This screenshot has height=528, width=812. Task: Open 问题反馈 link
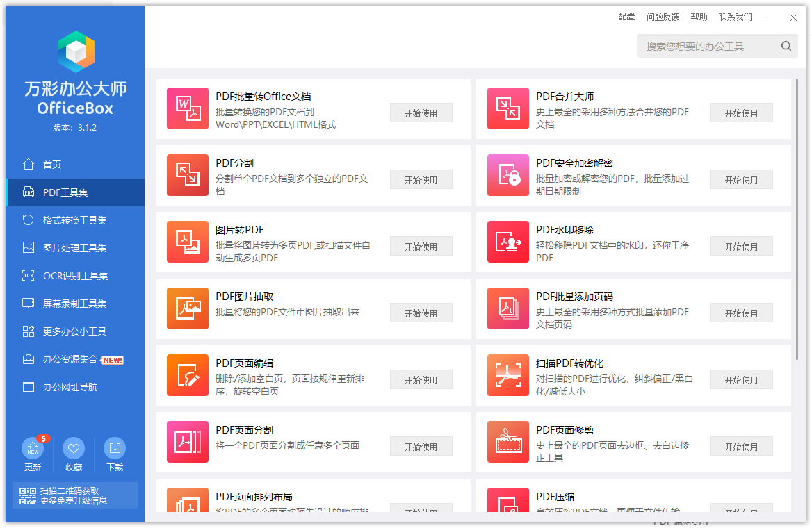pyautogui.click(x=663, y=17)
